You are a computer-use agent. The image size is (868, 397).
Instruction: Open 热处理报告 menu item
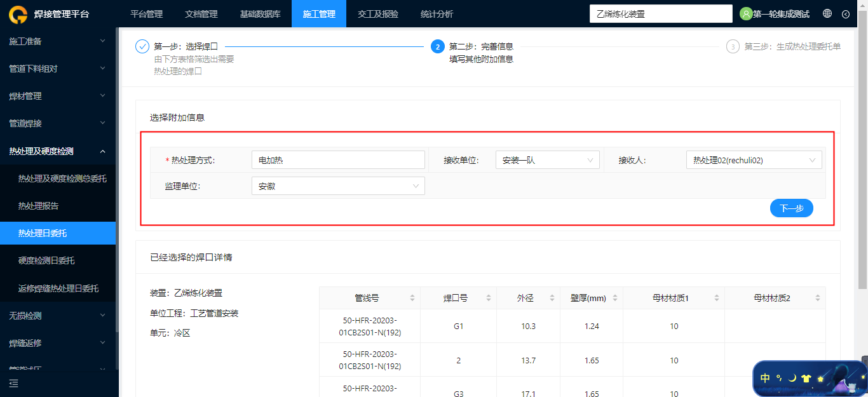pyautogui.click(x=58, y=206)
